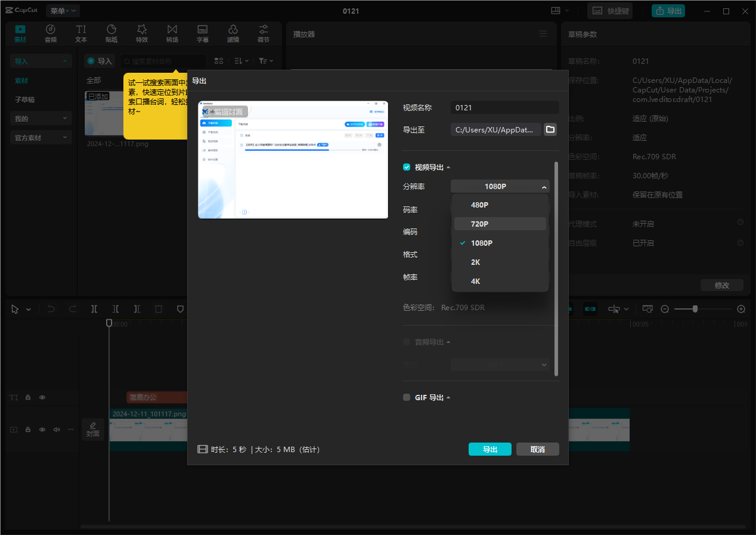Lock the text track

tap(28, 397)
